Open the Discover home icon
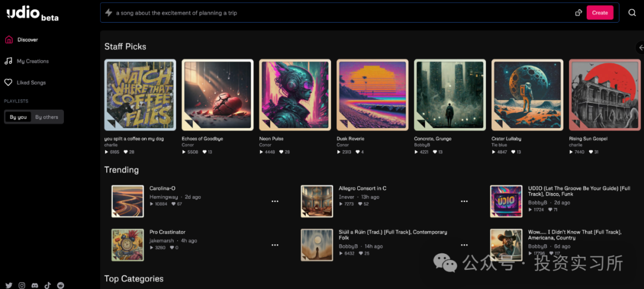The width and height of the screenshot is (644, 289). pyautogui.click(x=8, y=40)
